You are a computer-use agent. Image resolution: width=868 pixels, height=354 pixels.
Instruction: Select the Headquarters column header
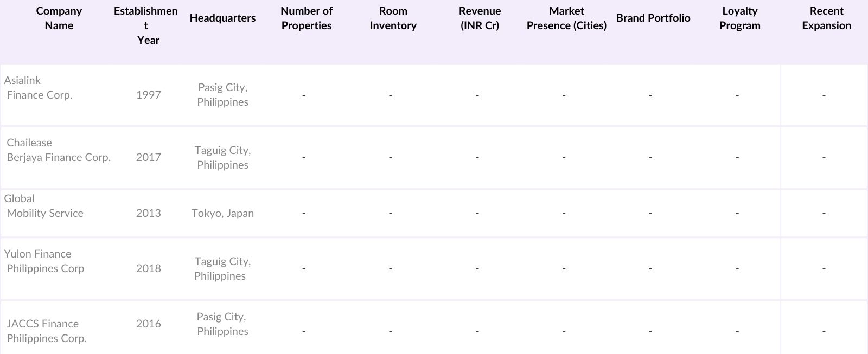222,18
